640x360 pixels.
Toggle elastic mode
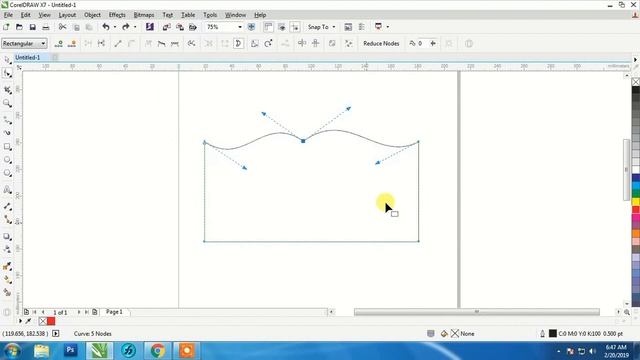pos(332,43)
